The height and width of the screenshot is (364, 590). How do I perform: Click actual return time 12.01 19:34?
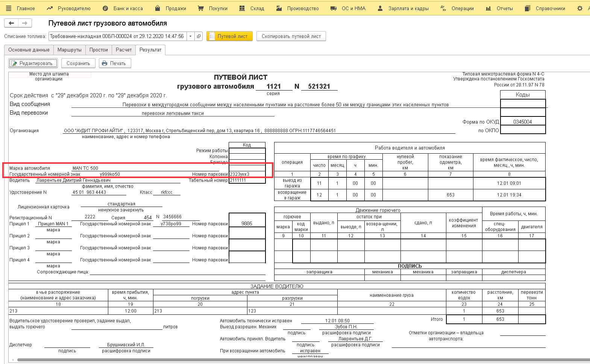tap(509, 195)
